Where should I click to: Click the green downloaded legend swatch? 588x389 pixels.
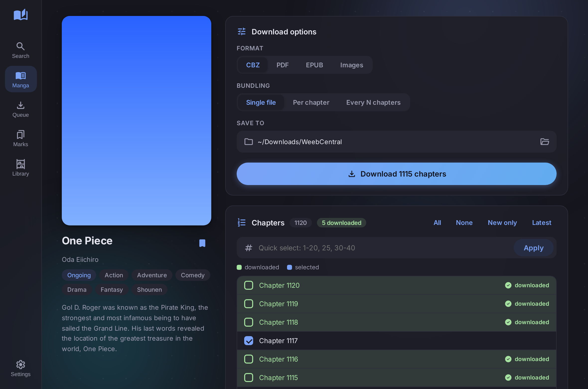[x=239, y=267]
